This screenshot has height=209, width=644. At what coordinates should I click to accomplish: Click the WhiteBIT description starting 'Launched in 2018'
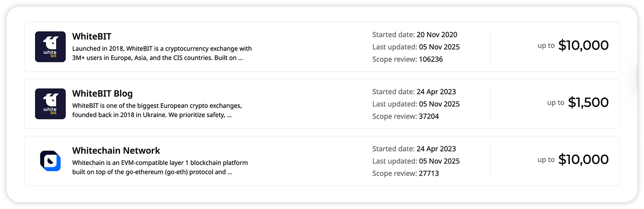coord(162,53)
